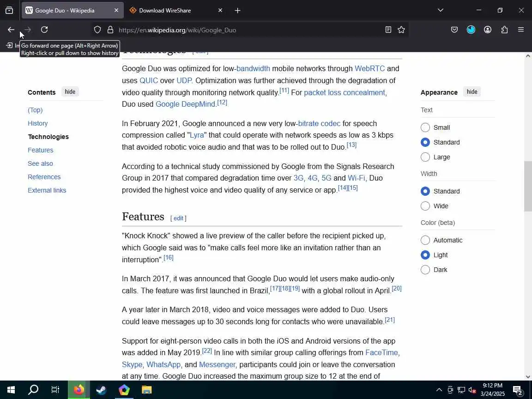532x399 pixels.
Task: Go to Features in contents list
Action: [40, 150]
